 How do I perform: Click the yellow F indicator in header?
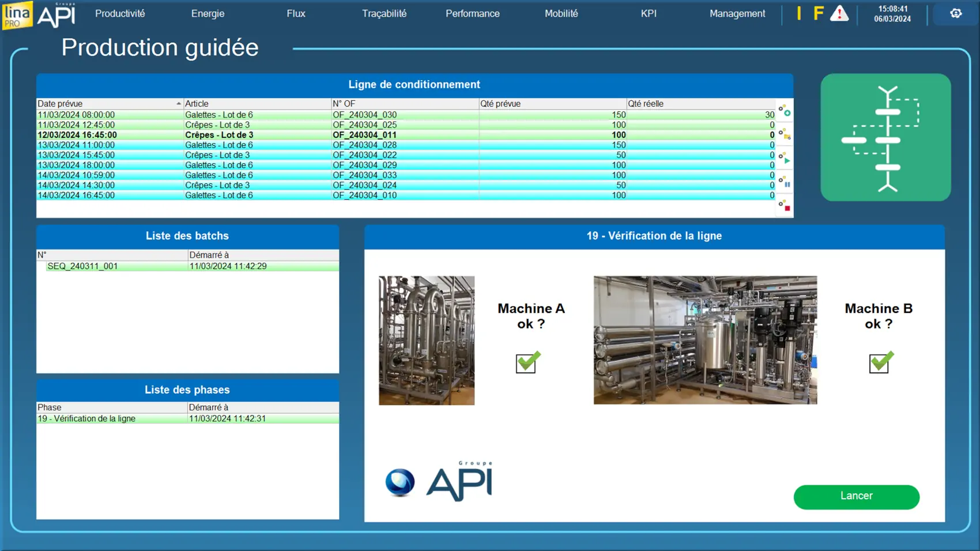818,14
